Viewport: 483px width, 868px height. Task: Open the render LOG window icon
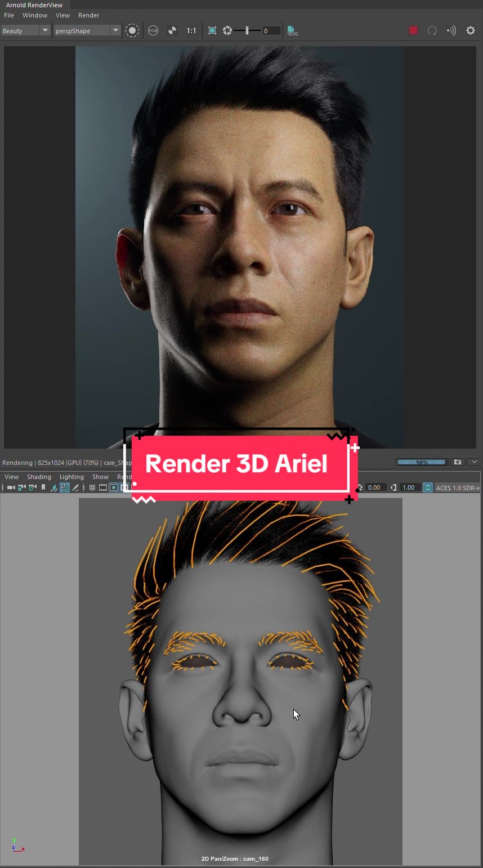(292, 30)
